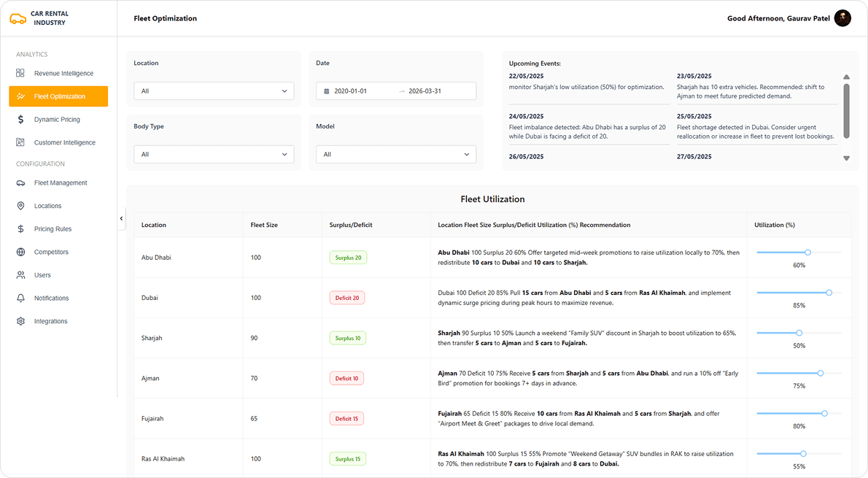The height and width of the screenshot is (478, 868).
Task: Select the Users menu item
Action: point(42,275)
